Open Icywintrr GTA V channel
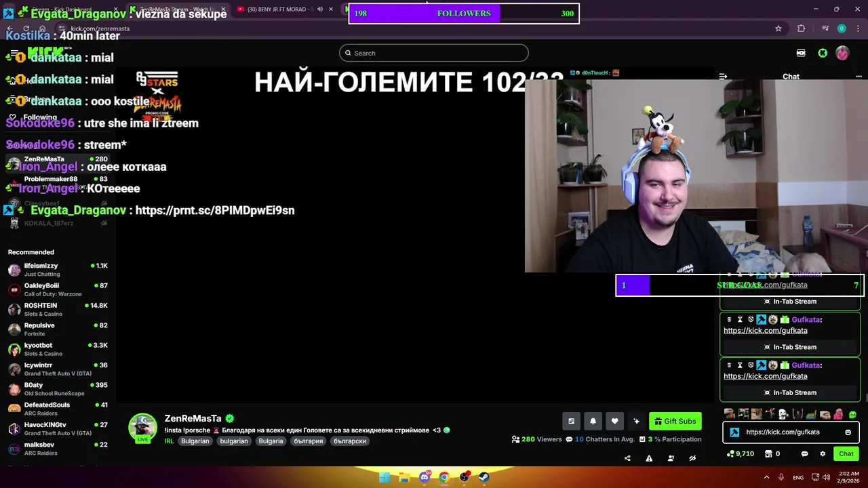The image size is (868, 488). pyautogui.click(x=58, y=369)
